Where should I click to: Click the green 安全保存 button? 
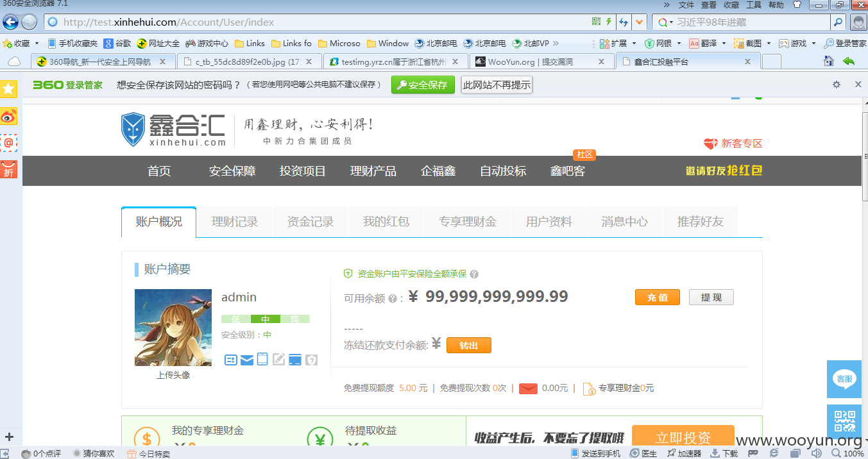point(423,85)
